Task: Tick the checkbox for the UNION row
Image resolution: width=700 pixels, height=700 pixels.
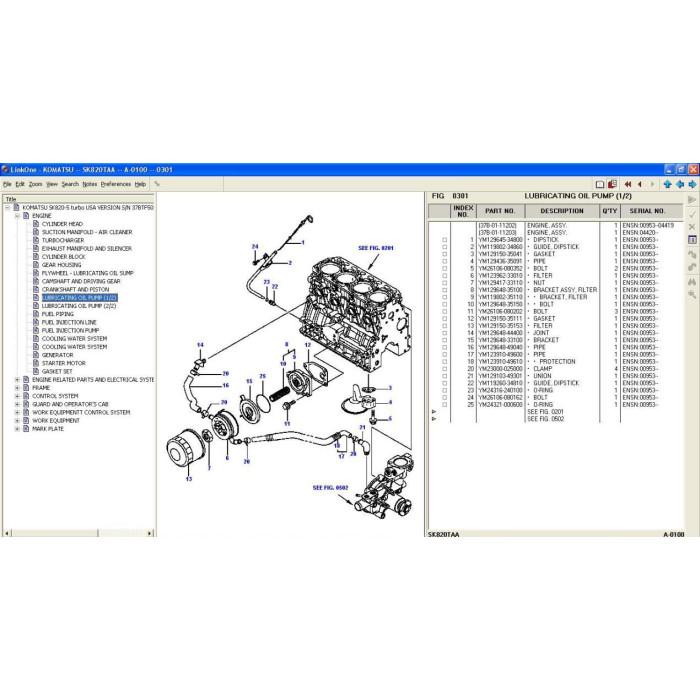Action: tap(444, 376)
